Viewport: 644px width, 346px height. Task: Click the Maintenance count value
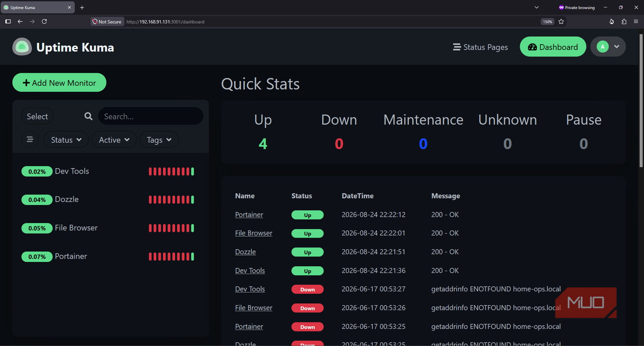click(423, 144)
